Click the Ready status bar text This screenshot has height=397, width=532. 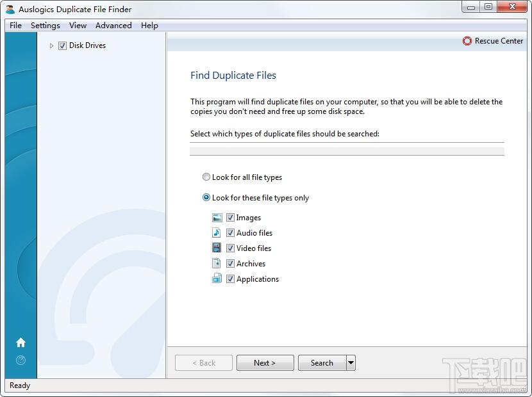(x=20, y=385)
